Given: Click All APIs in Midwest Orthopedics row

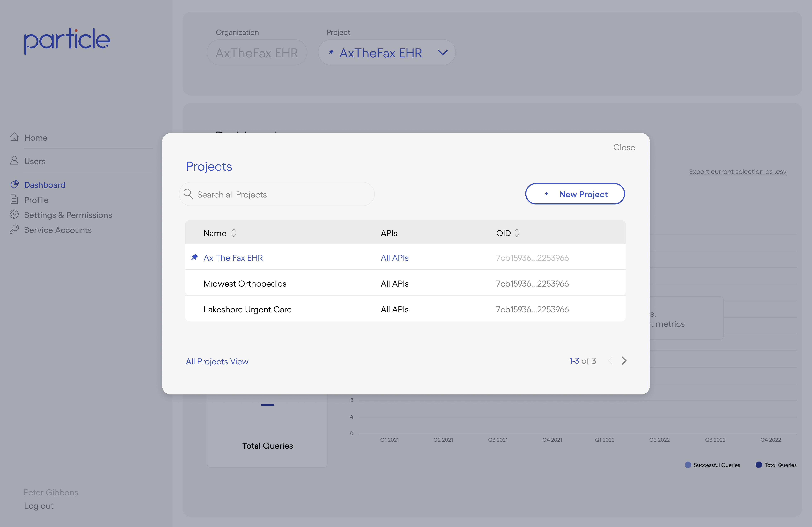Looking at the screenshot, I should pos(394,284).
